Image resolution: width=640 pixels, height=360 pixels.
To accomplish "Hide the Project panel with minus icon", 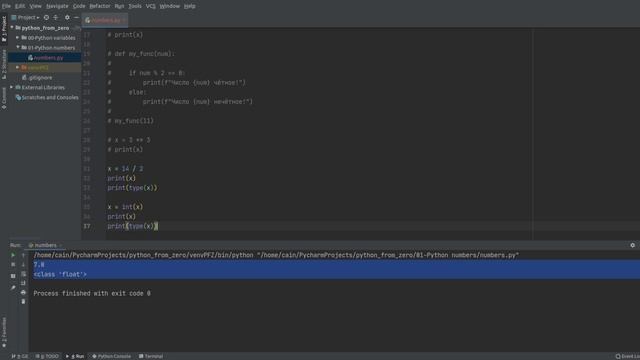I will pyautogui.click(x=76, y=18).
